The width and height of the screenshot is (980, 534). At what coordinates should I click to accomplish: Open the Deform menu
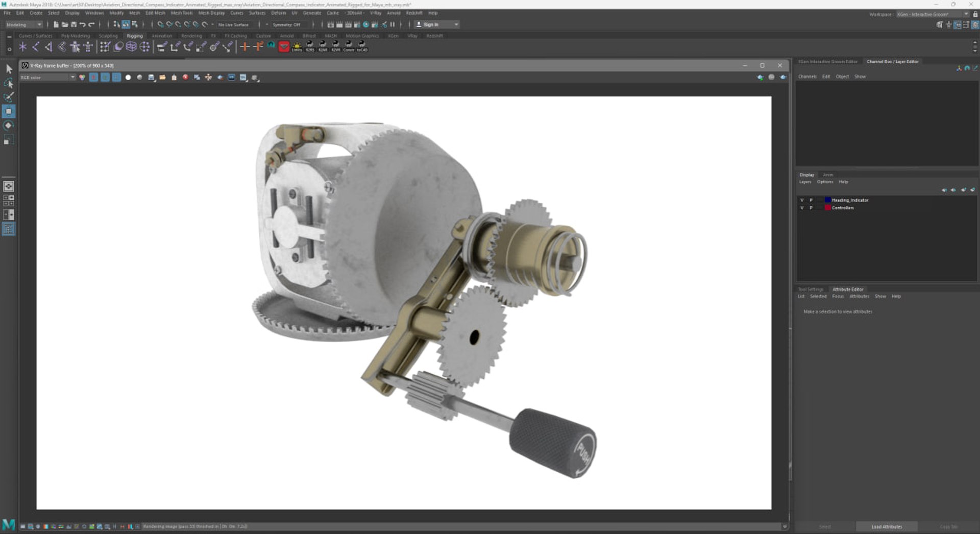click(x=278, y=13)
